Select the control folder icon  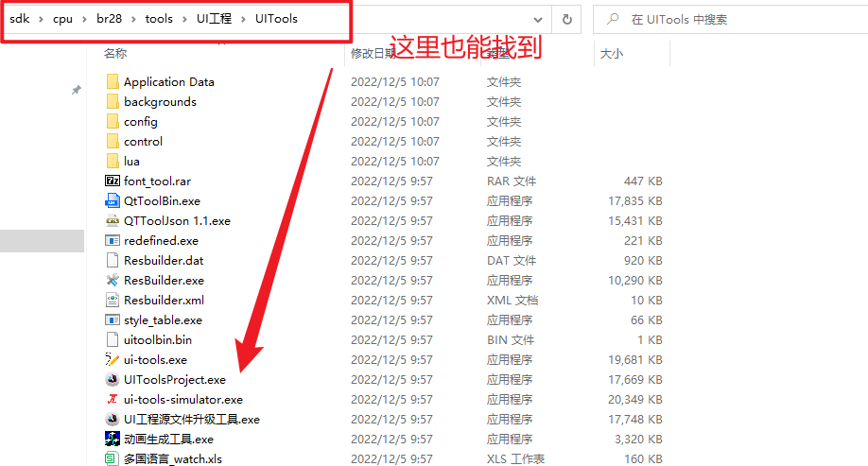click(x=113, y=142)
